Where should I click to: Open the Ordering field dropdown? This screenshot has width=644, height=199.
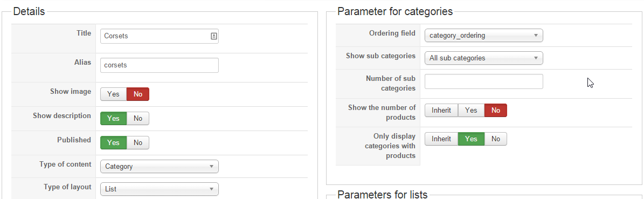click(x=484, y=36)
